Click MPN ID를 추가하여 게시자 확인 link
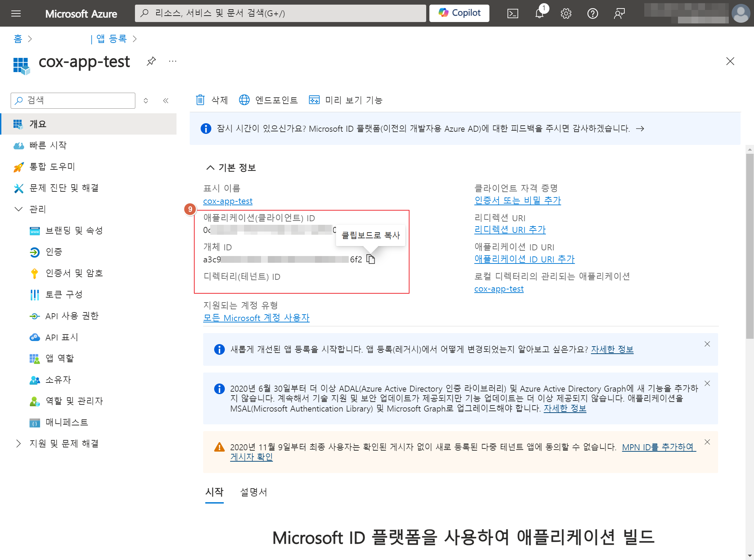The height and width of the screenshot is (560, 754). tap(659, 447)
